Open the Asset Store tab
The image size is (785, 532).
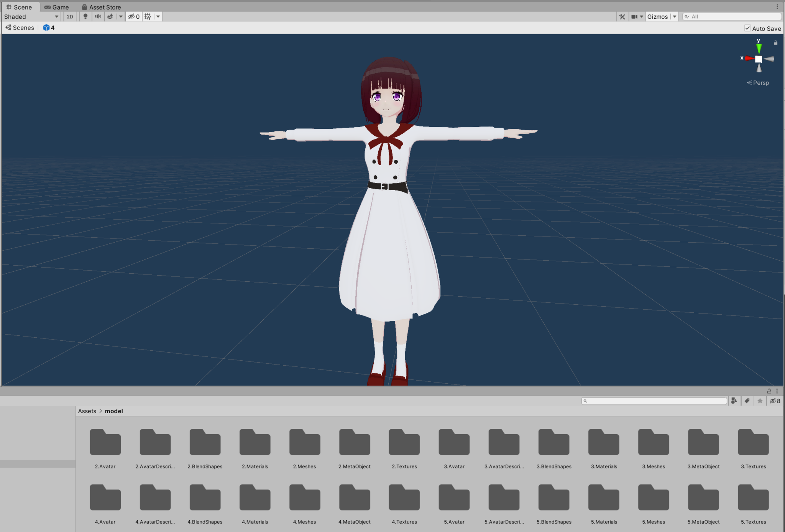point(101,7)
